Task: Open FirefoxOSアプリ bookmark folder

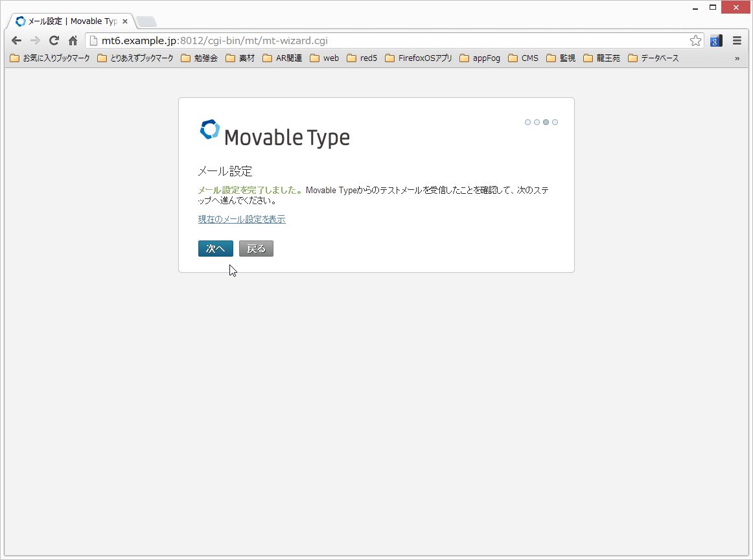Action: 419,58
